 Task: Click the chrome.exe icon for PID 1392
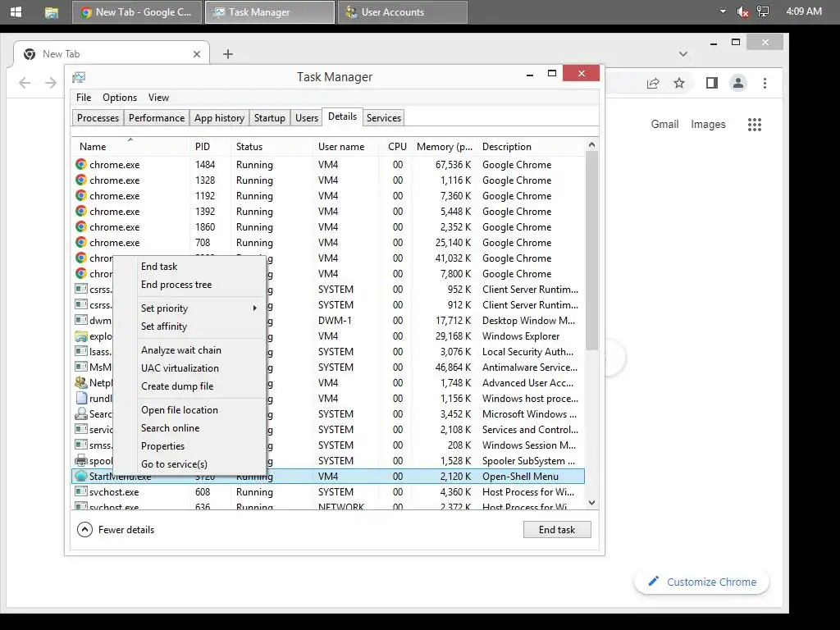[81, 211]
